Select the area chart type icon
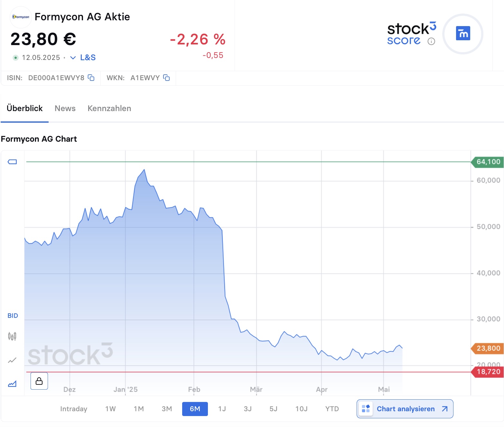 tap(12, 384)
